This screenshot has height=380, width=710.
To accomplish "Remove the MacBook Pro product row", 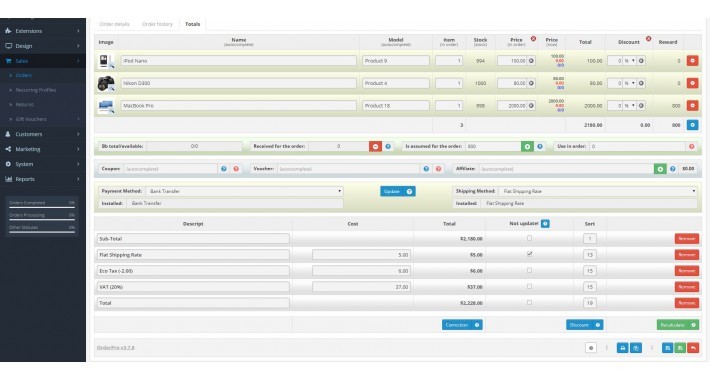I will (x=692, y=106).
